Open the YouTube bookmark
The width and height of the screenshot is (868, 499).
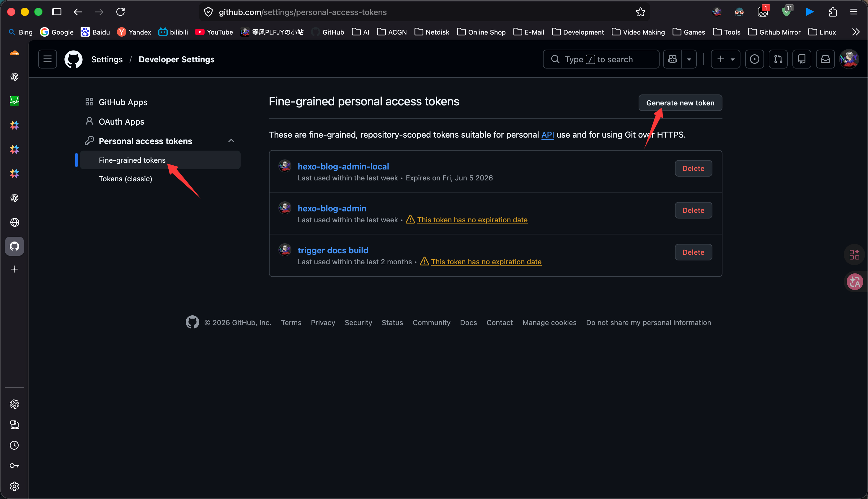(x=214, y=32)
